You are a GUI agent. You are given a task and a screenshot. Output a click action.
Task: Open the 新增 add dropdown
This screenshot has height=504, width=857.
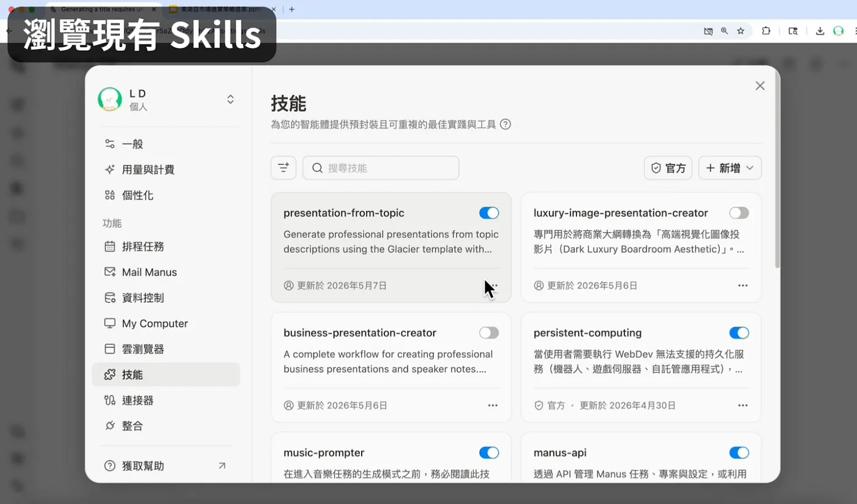click(730, 168)
